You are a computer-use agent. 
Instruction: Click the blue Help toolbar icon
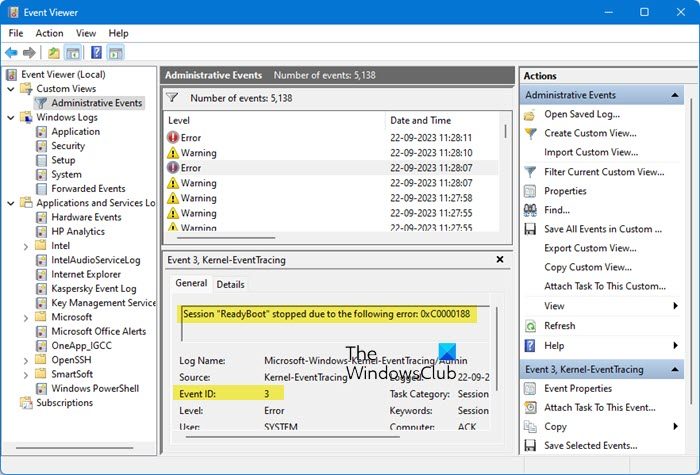[x=96, y=53]
